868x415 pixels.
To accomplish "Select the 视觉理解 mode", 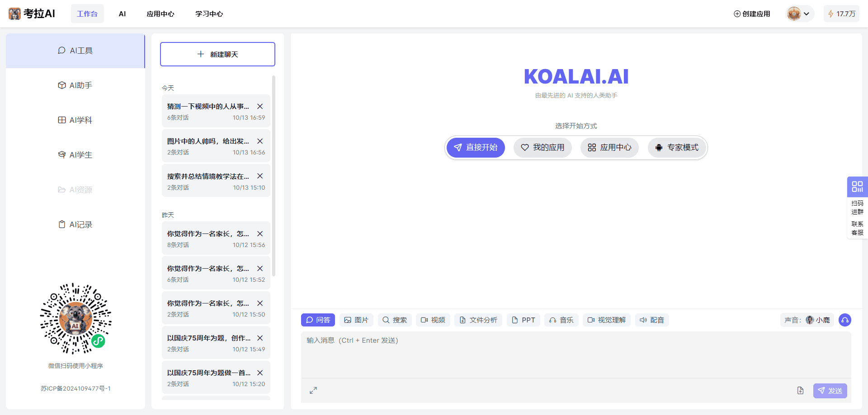I will (607, 320).
